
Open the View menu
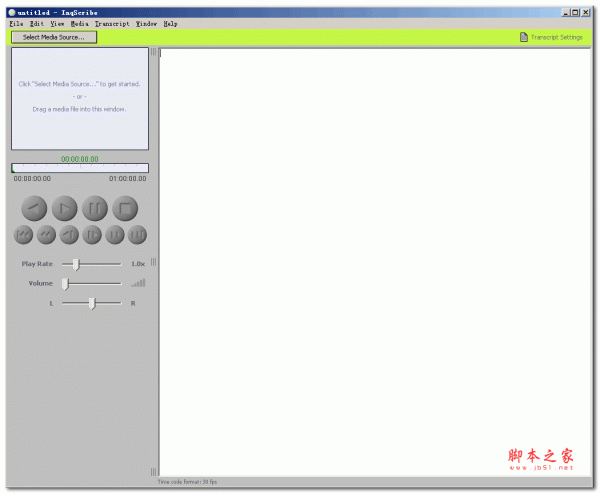pos(57,24)
